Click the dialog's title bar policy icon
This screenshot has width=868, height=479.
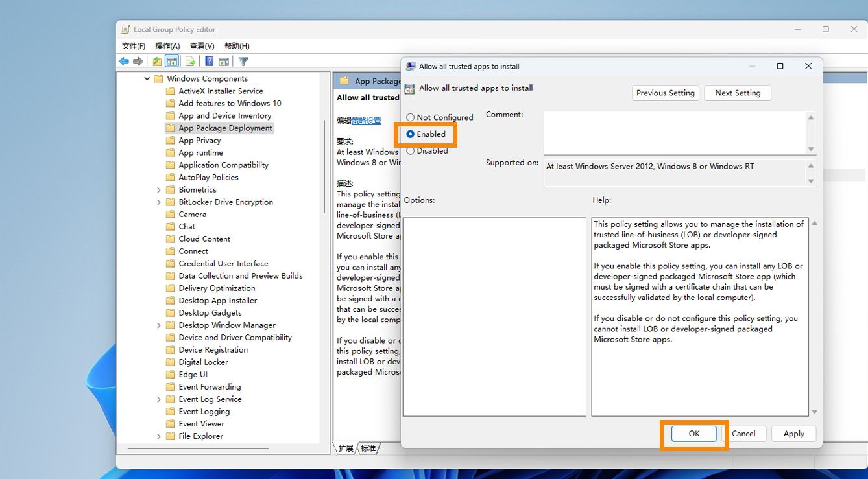(411, 66)
